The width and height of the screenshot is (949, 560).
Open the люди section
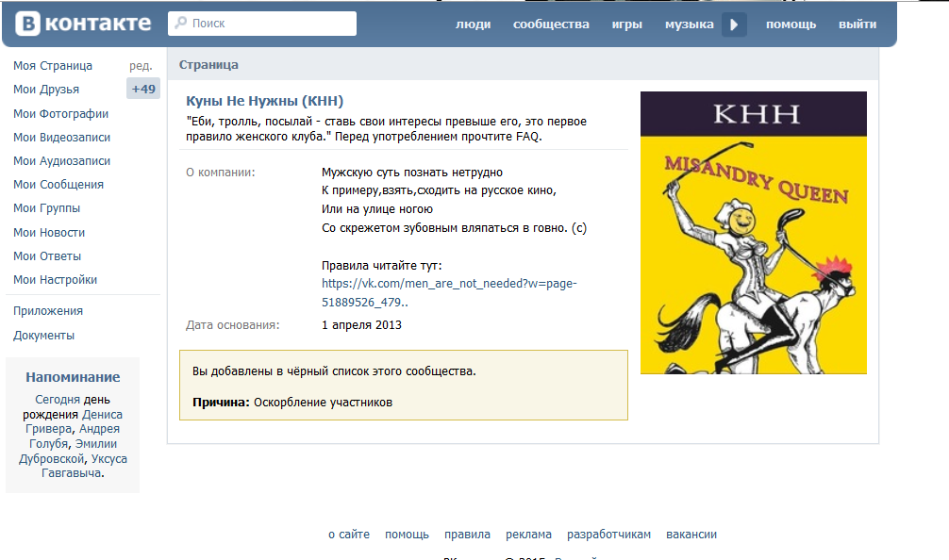(x=474, y=25)
